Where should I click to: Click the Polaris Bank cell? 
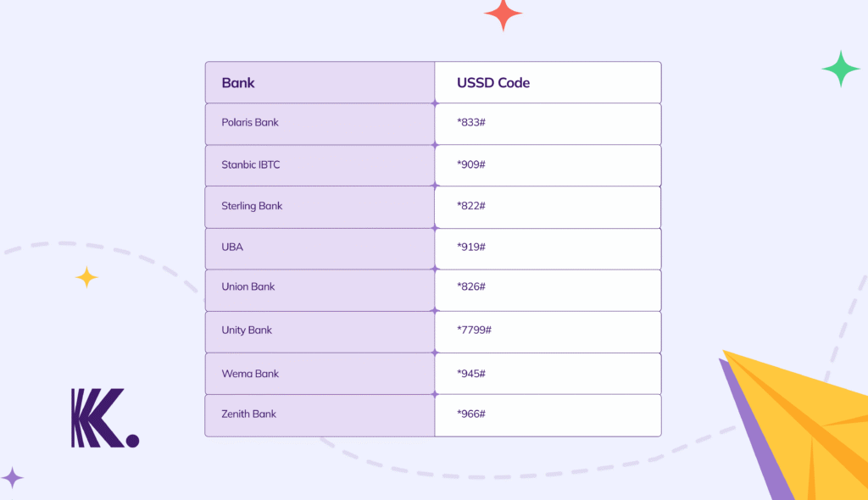click(x=320, y=124)
